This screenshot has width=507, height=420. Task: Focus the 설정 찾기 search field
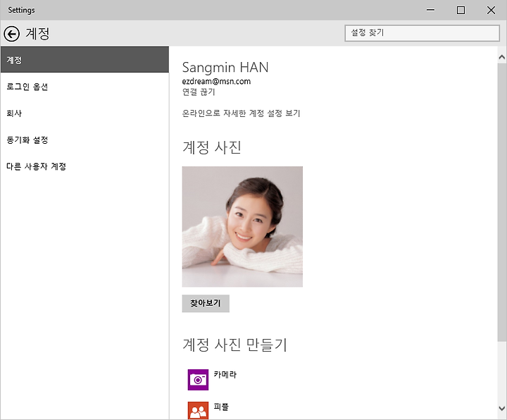(x=423, y=32)
